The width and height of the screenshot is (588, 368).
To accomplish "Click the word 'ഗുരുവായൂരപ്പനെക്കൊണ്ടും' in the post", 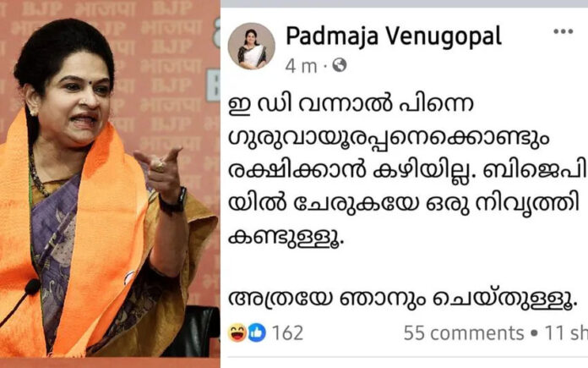I will coord(389,138).
